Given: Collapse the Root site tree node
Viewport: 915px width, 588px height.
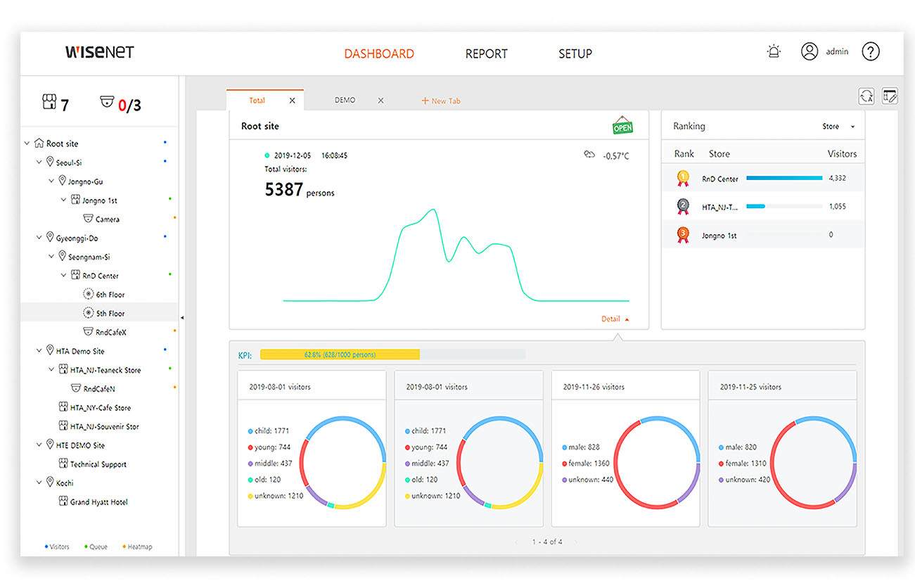Looking at the screenshot, I should [27, 143].
